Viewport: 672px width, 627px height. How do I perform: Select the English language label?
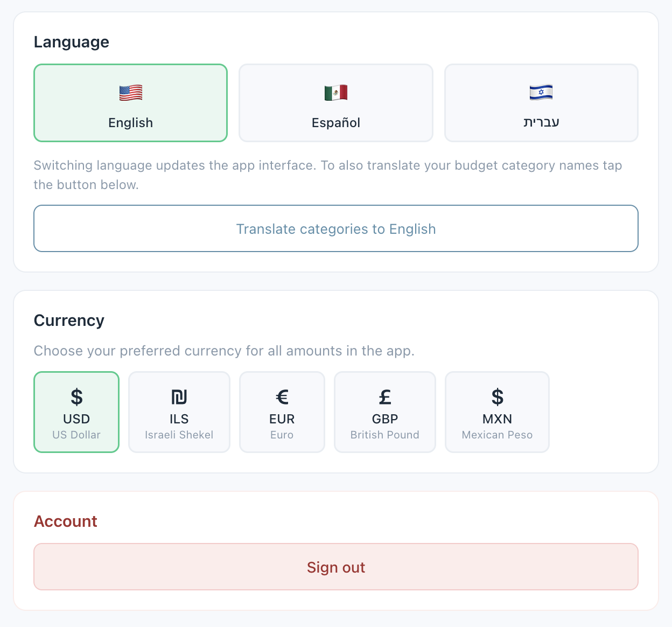(x=131, y=123)
